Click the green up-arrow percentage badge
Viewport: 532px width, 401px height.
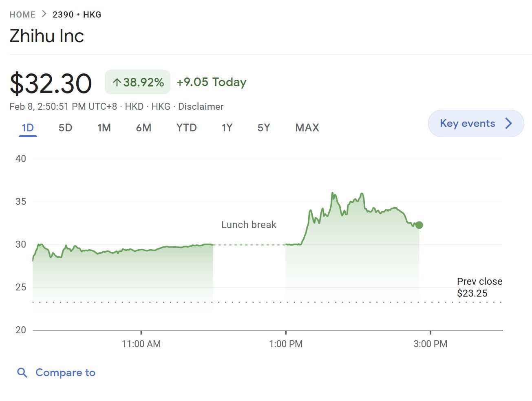tap(138, 82)
